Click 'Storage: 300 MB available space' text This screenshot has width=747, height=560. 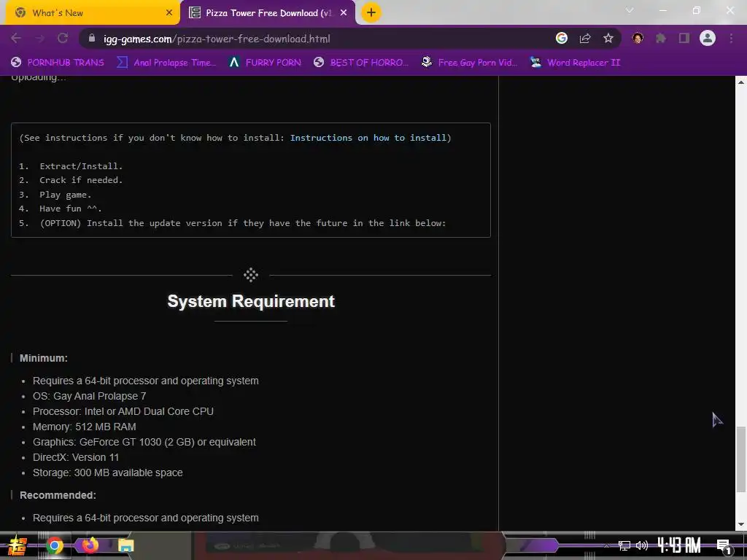click(x=108, y=472)
